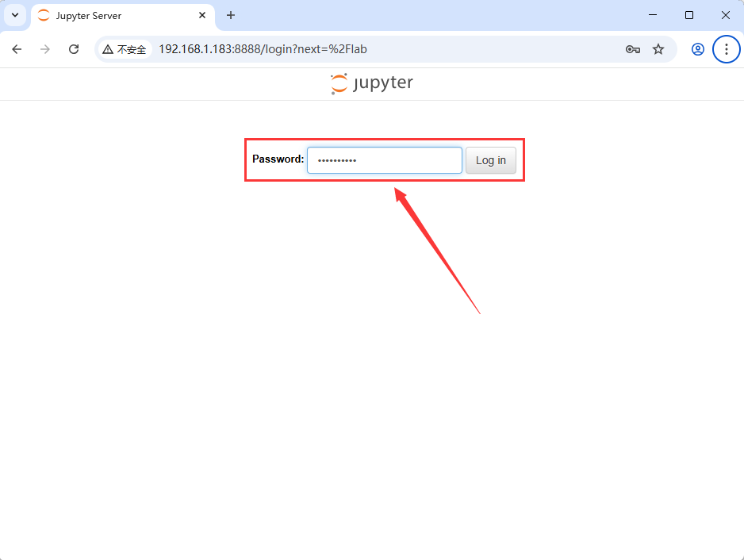Reload the Jupyter login page
The image size is (744, 560).
tap(74, 49)
